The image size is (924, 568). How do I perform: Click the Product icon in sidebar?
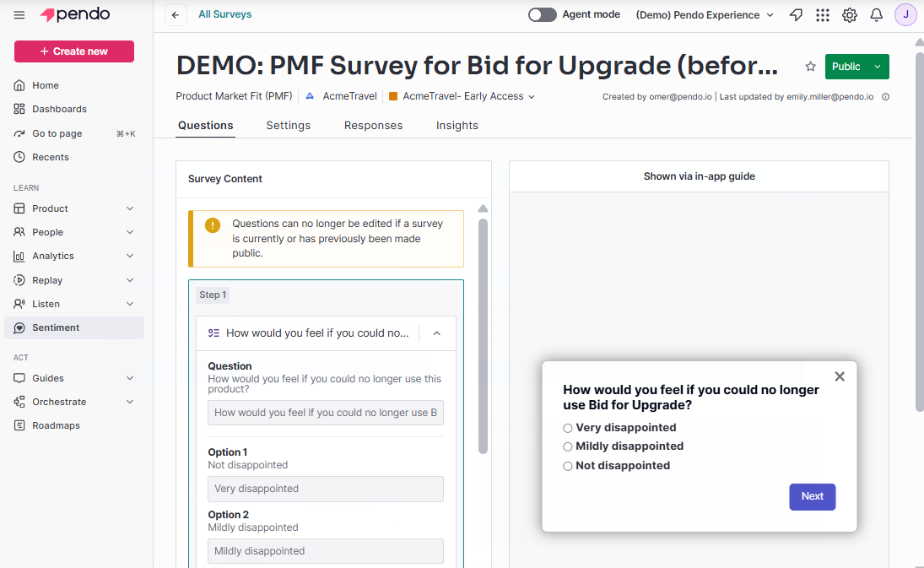19,208
